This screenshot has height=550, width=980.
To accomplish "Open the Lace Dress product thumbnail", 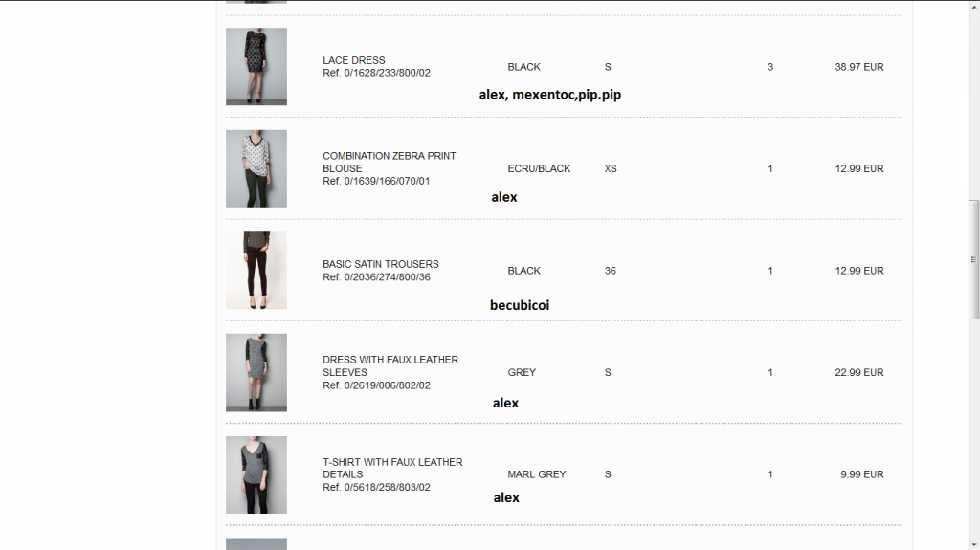I will (256, 66).
